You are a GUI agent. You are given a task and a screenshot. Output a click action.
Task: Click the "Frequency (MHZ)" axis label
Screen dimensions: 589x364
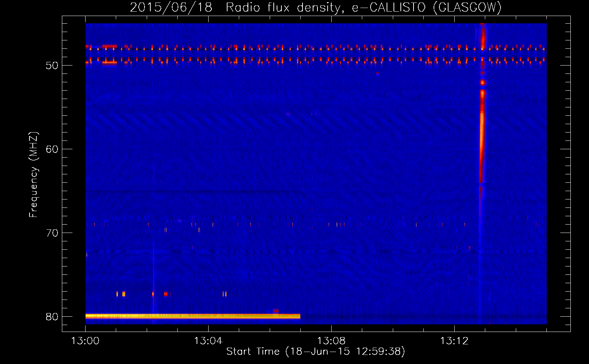(33, 174)
